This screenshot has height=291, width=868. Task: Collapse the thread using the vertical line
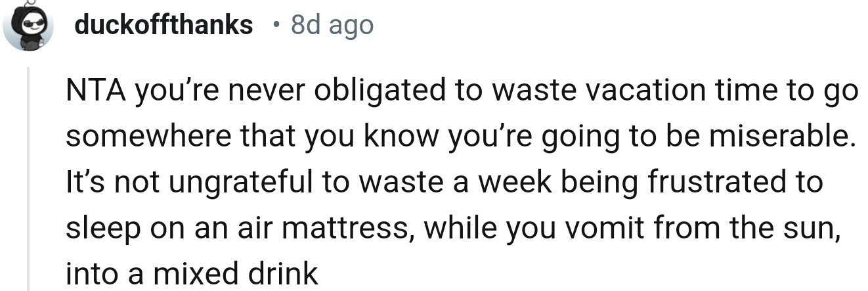(x=28, y=177)
